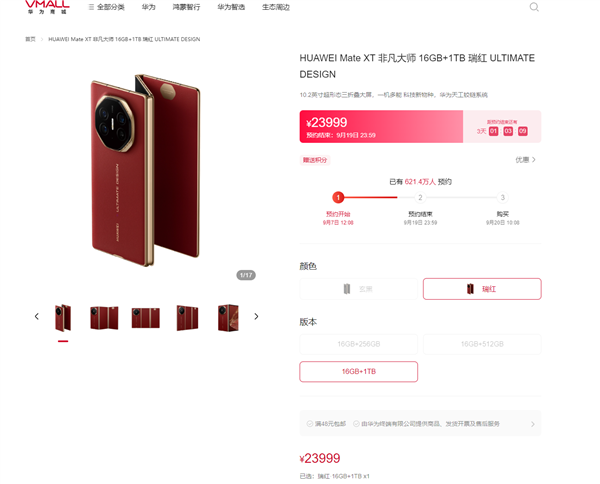Select the 玄黑 black color option
The height and width of the screenshot is (484, 600).
click(359, 289)
